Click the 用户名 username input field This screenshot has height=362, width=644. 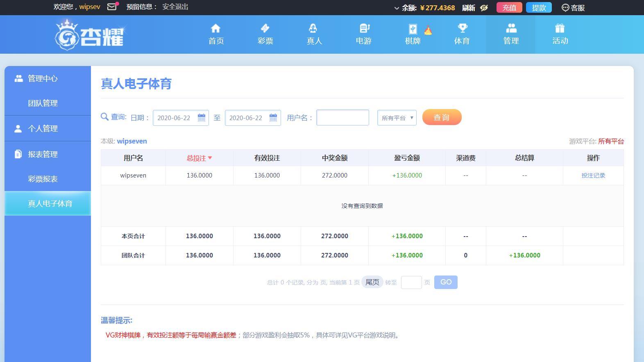point(342,118)
